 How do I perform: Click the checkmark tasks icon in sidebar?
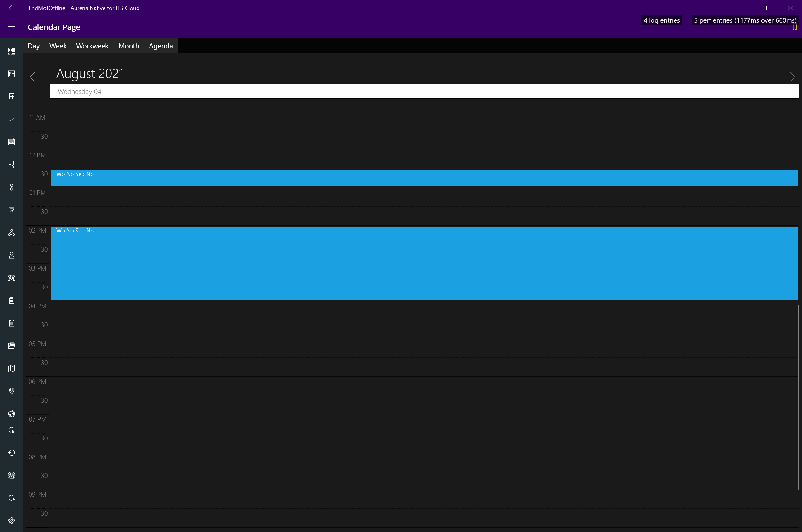(x=12, y=120)
